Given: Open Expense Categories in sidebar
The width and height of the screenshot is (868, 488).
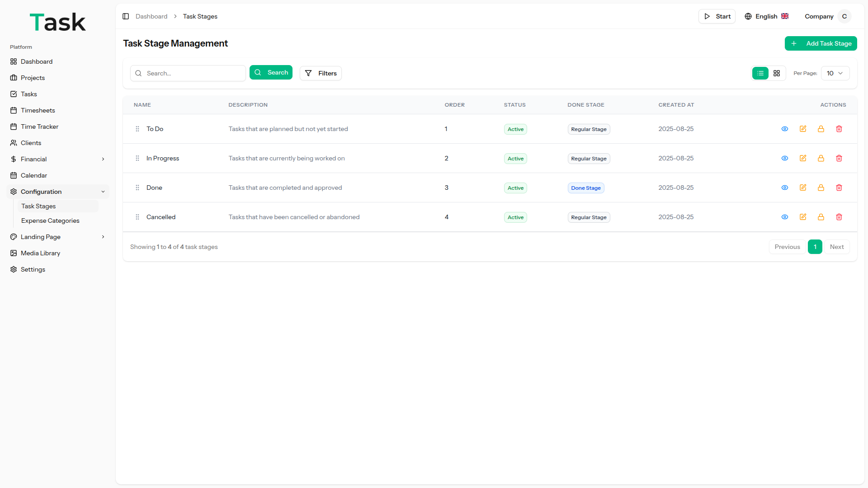Looking at the screenshot, I should coord(50,221).
